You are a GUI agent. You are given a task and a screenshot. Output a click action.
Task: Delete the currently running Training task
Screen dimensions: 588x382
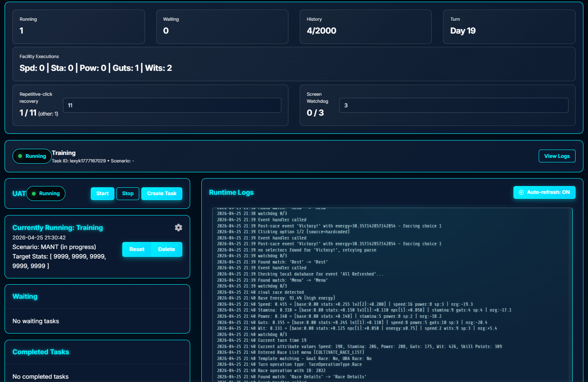pos(167,249)
